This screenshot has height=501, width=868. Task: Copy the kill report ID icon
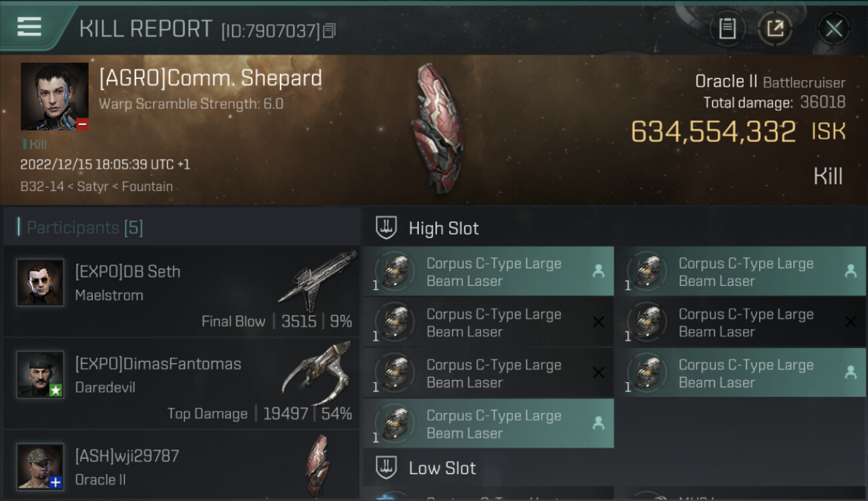(329, 31)
